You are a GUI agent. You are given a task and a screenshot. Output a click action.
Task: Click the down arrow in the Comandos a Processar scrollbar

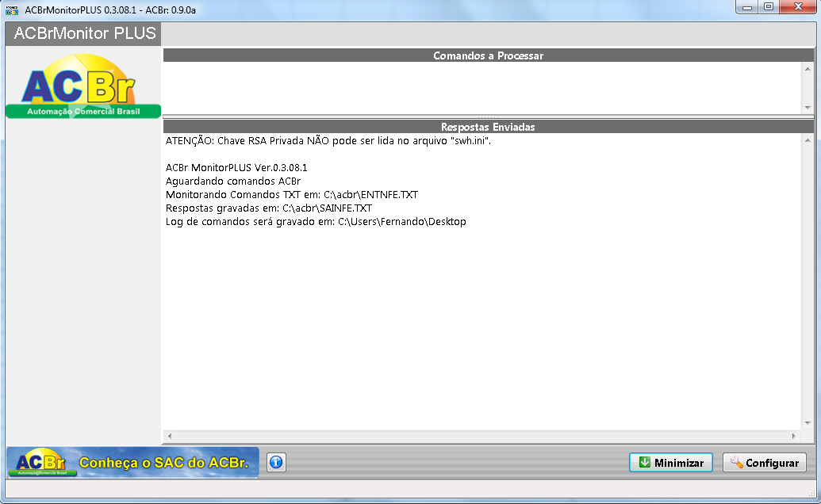pyautogui.click(x=808, y=107)
